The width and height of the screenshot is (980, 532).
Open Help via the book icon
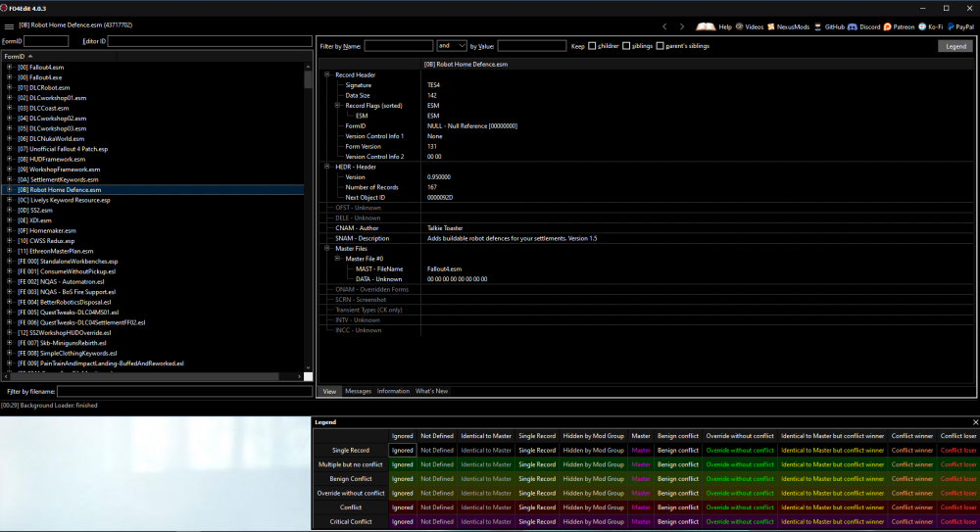[706, 26]
